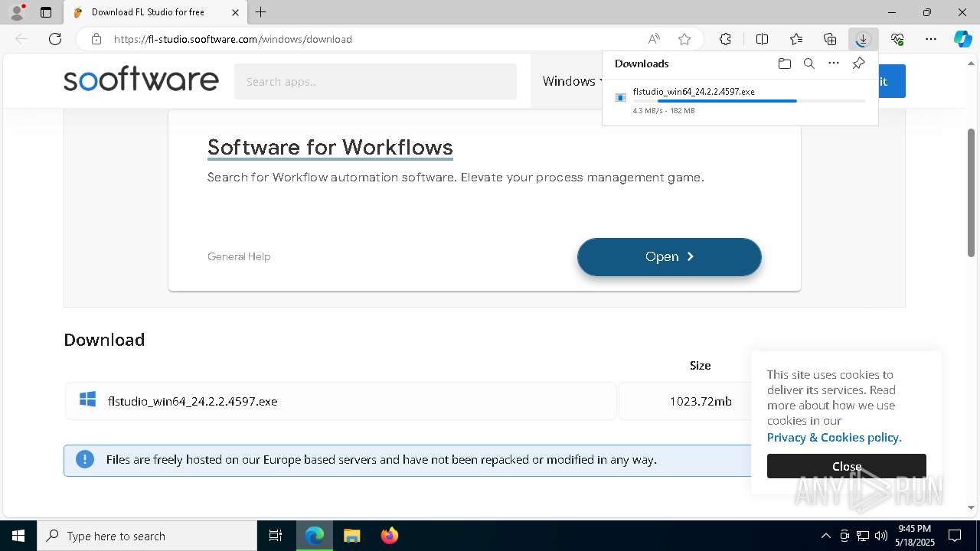
Task: Toggle split screen view
Action: [762, 39]
